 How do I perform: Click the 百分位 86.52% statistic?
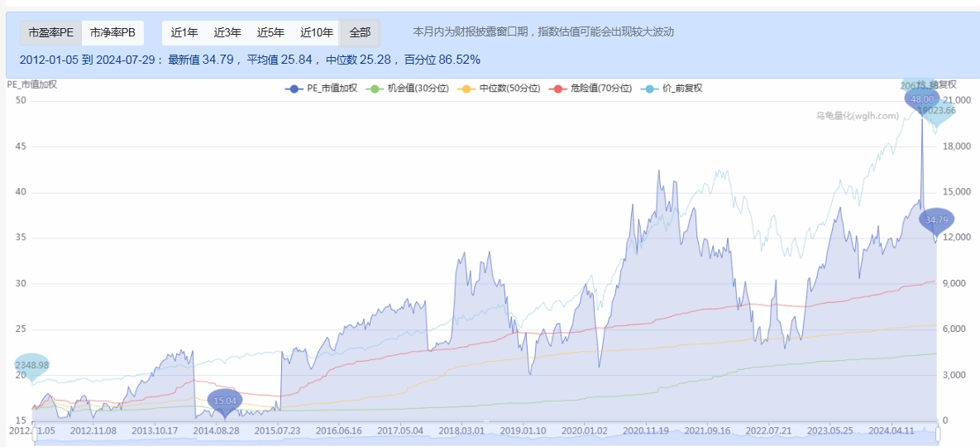tap(442, 60)
